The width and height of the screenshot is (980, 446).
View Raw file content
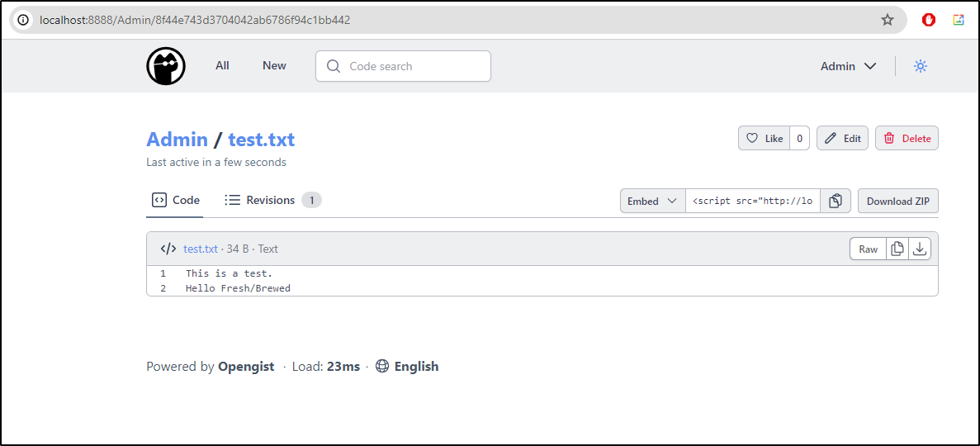click(868, 249)
